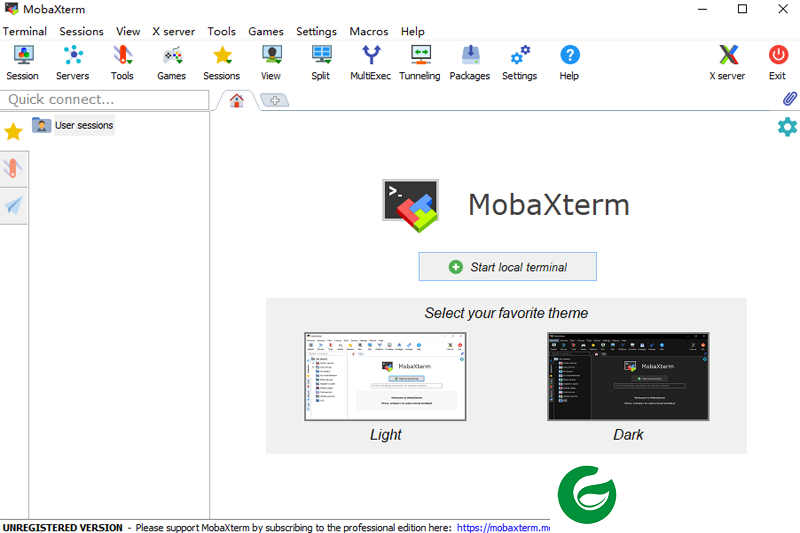Open the Sessions menu
The height and width of the screenshot is (533, 800).
(x=81, y=31)
